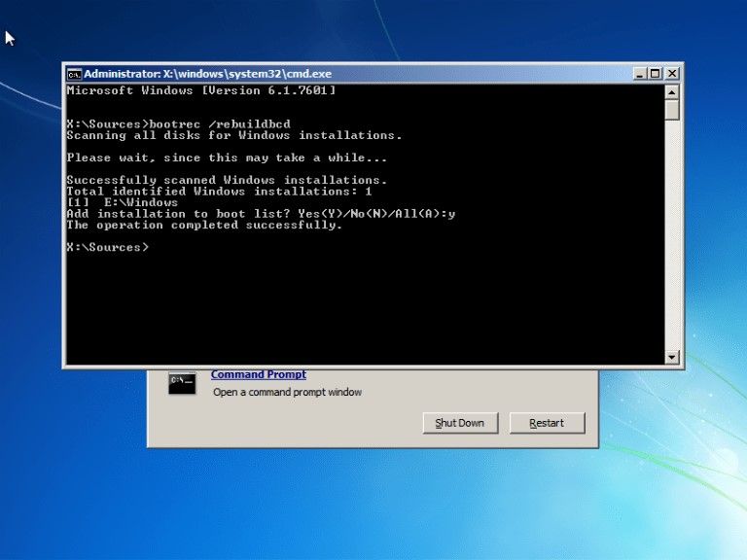
Task: Click 'Microsoft Windows [Version 6.1.7601]' line
Action: (201, 90)
